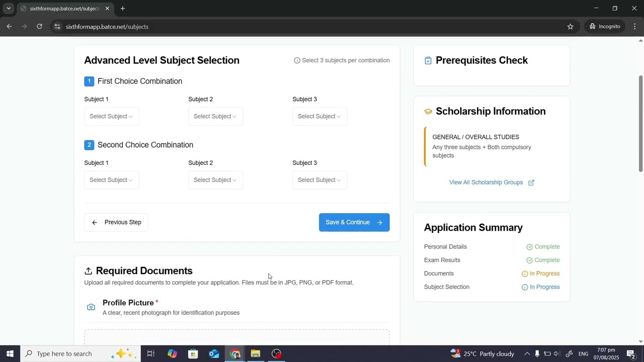Open Task View in the taskbar
Viewport: 644px width, 362px height.
click(x=151, y=353)
